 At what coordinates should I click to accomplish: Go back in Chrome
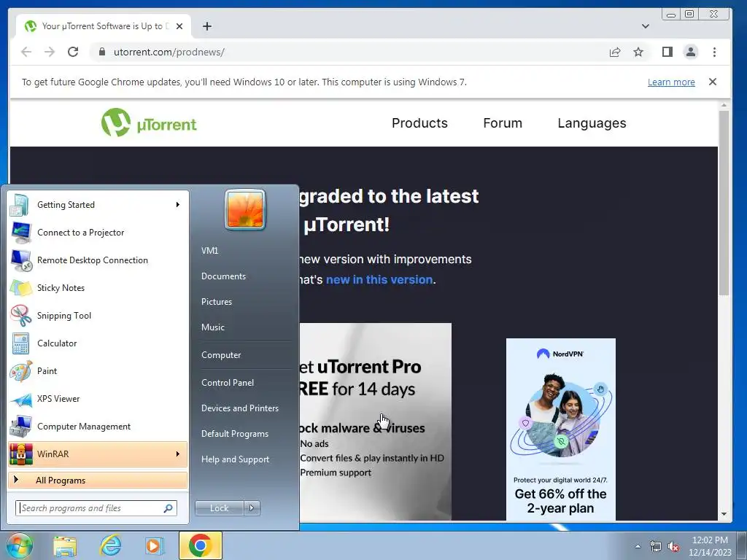pyautogui.click(x=26, y=52)
